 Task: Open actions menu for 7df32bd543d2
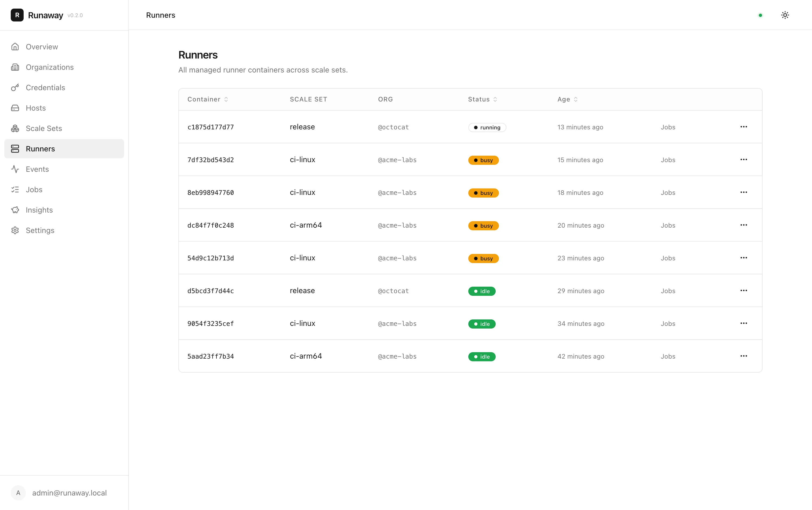click(744, 159)
